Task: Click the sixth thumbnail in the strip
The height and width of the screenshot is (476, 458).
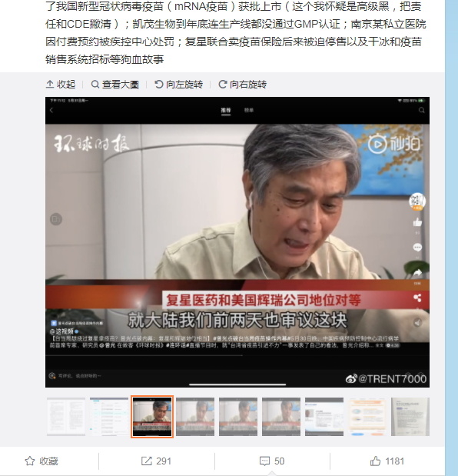Action: point(281,417)
